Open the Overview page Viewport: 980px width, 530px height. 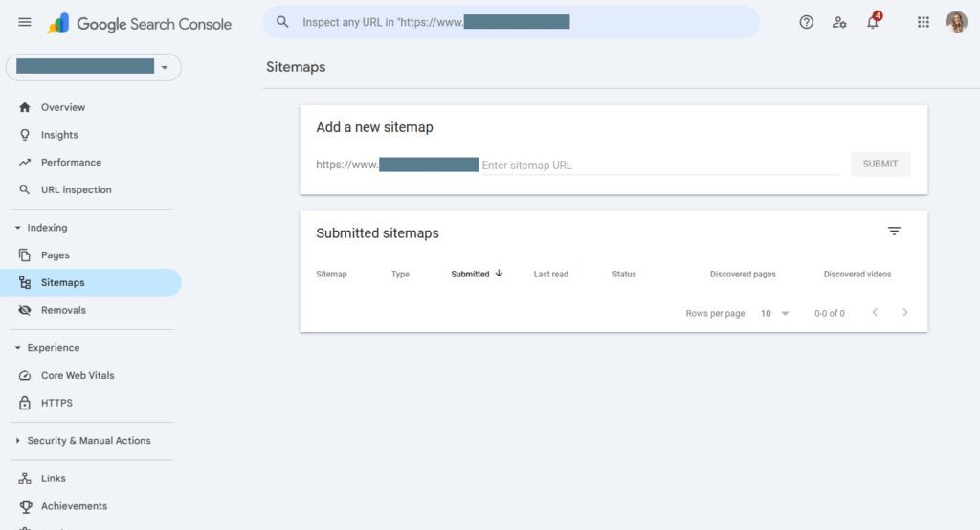63,107
